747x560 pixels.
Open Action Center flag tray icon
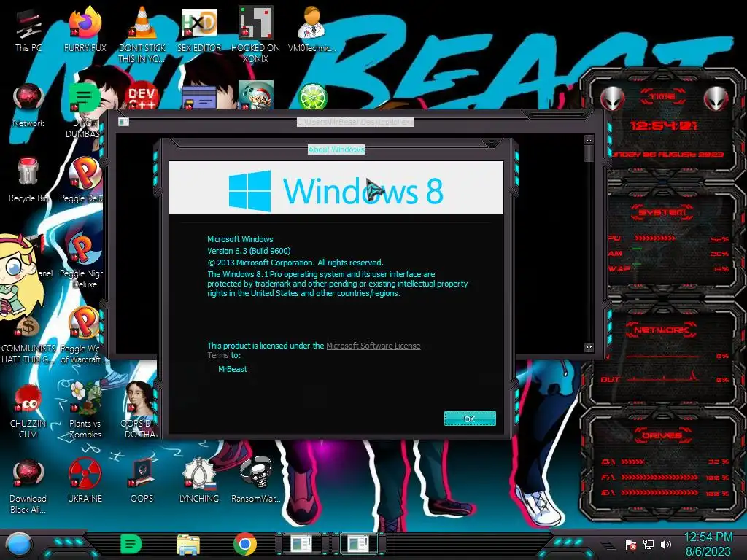631,544
